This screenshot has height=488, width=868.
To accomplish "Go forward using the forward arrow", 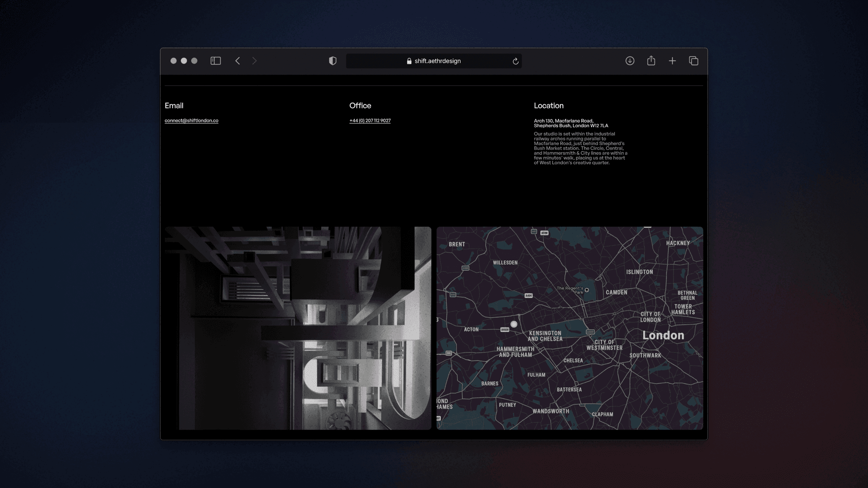I will pyautogui.click(x=254, y=61).
